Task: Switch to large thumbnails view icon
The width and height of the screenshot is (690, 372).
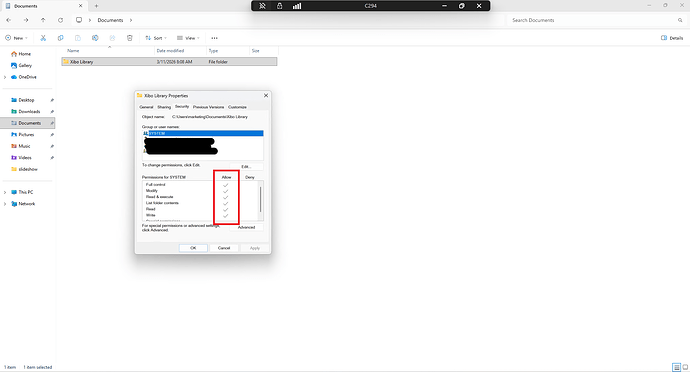Action: click(x=685, y=367)
